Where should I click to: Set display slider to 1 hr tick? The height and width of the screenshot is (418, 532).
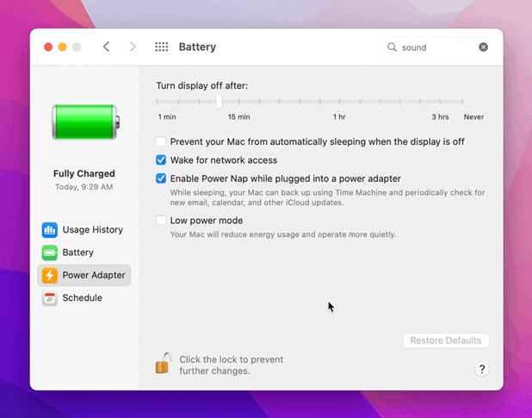340,102
